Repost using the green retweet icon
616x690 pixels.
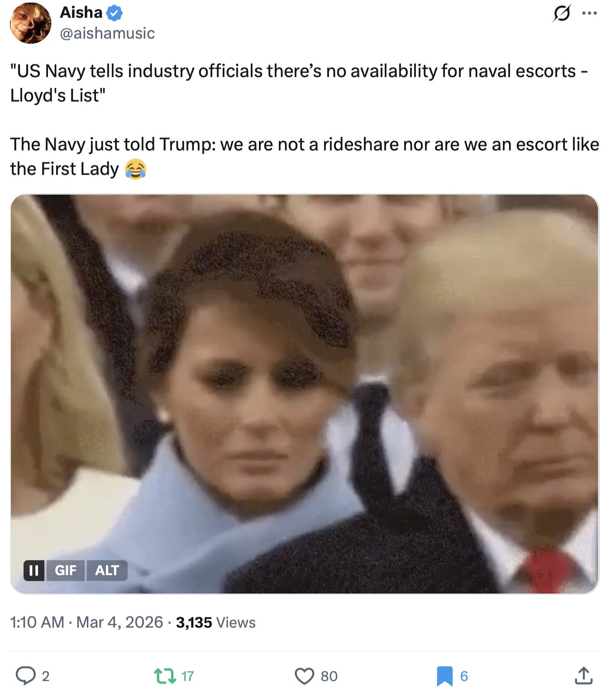click(164, 676)
